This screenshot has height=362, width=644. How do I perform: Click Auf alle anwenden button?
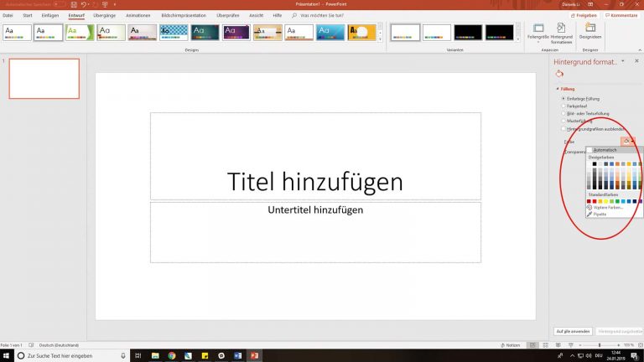573,331
